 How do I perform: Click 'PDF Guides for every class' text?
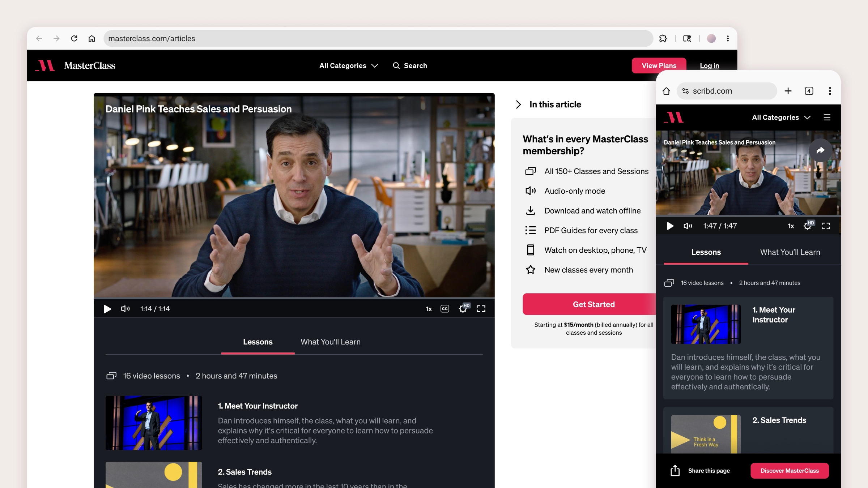pos(591,230)
